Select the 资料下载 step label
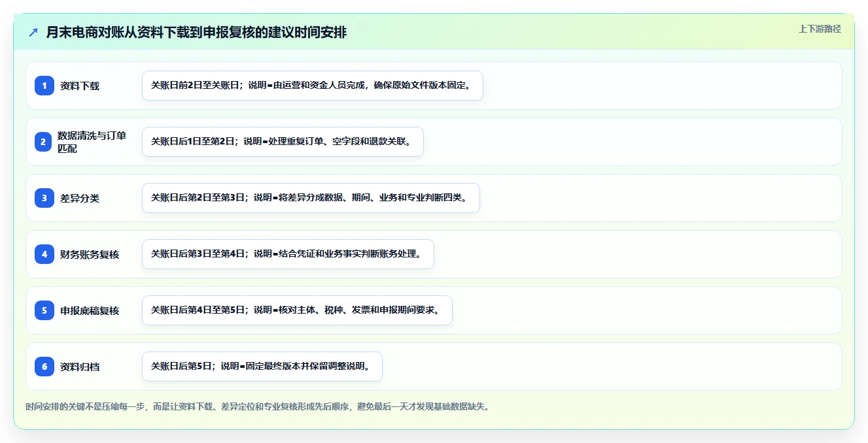This screenshot has width=868, height=443. click(80, 86)
